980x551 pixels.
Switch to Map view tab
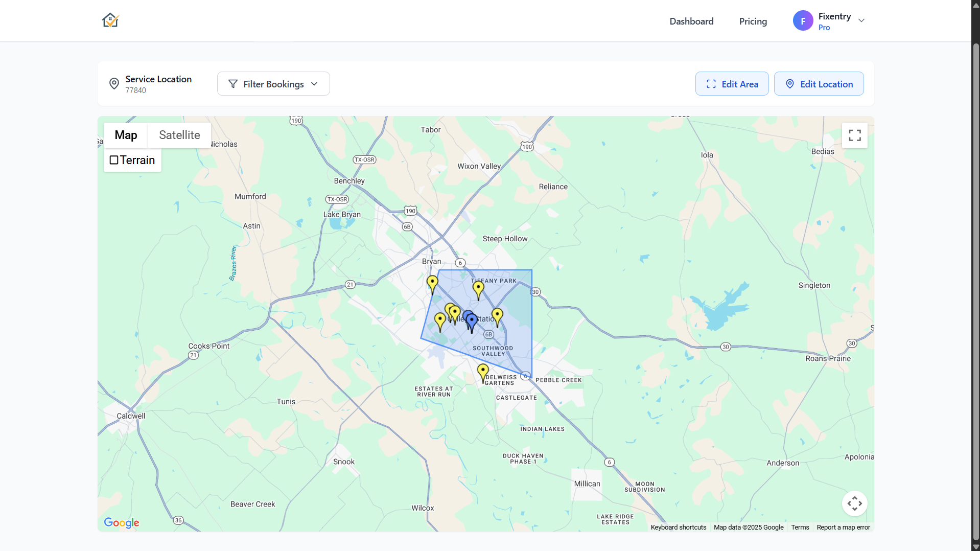click(x=126, y=135)
